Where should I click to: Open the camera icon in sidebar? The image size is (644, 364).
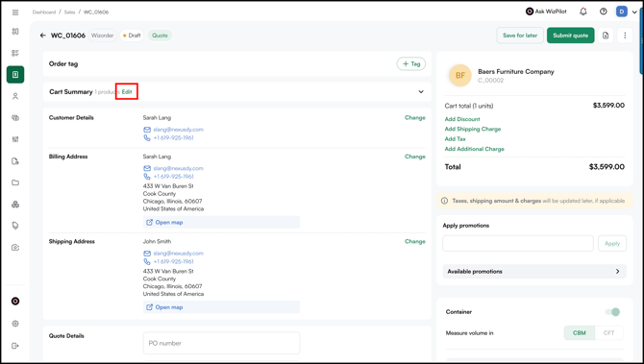pos(15,248)
